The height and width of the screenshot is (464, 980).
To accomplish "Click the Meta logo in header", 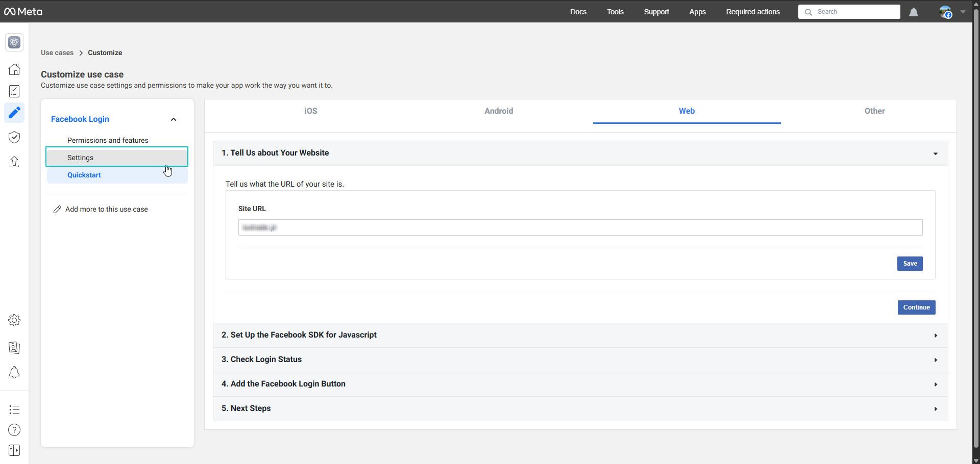I will point(23,11).
